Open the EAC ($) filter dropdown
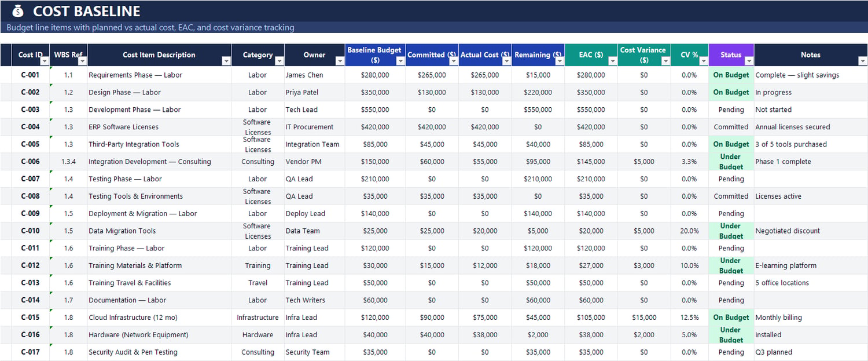Screen dimensions: 868x361 pyautogui.click(x=613, y=61)
